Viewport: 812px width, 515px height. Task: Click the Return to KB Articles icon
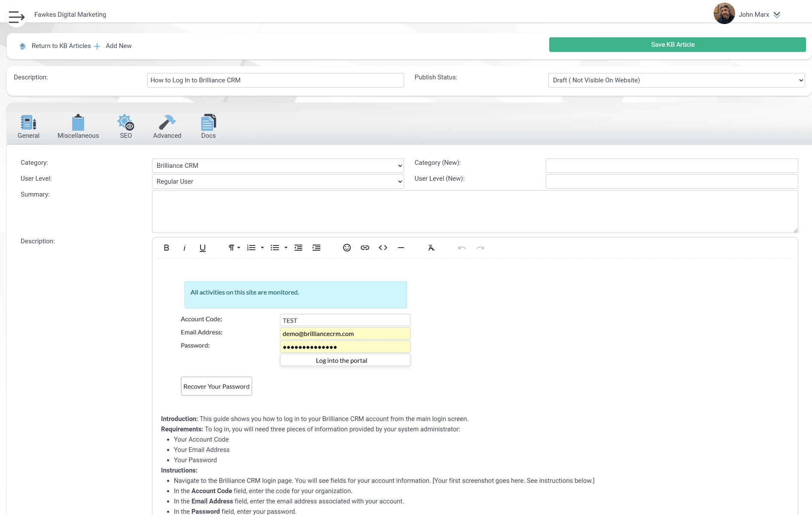point(23,46)
